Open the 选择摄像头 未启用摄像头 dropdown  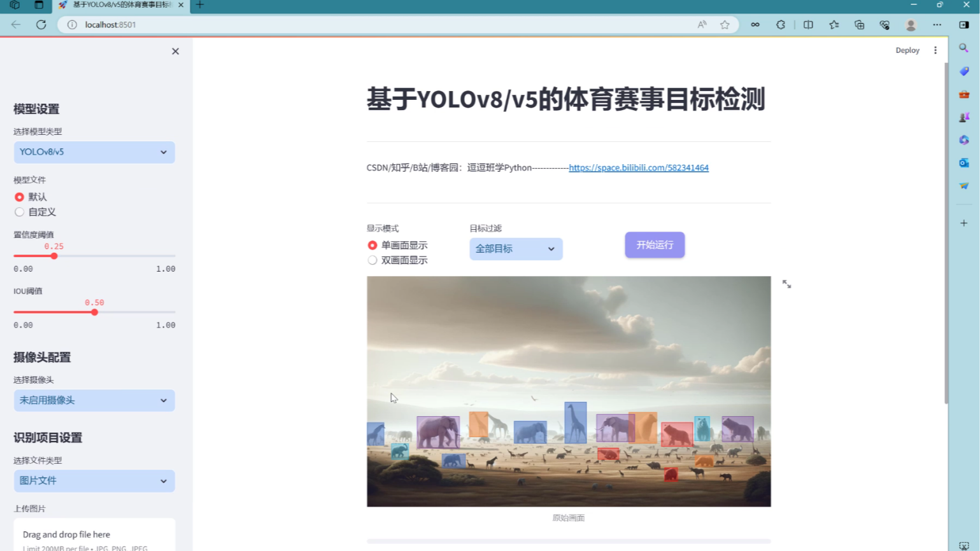click(94, 400)
